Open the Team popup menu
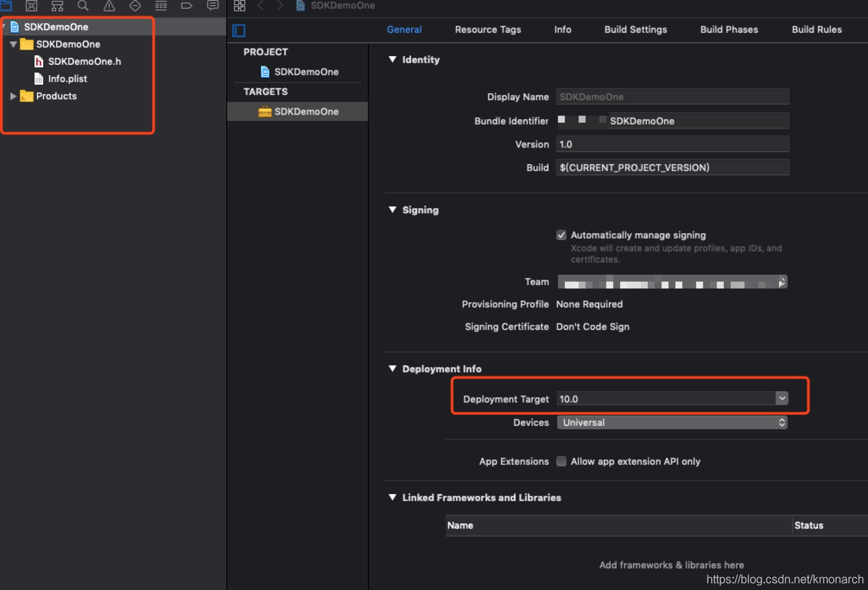Screen dimensions: 868x590 [672, 282]
